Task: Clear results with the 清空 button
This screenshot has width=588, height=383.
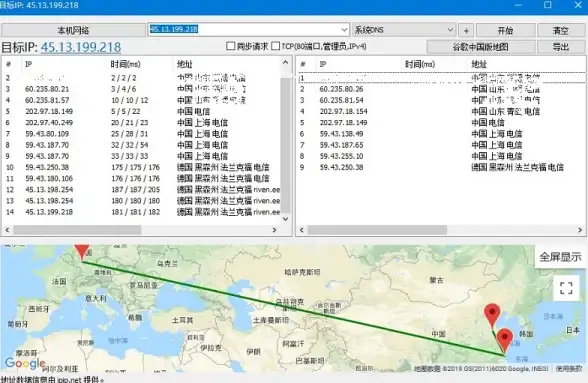Action: click(561, 30)
